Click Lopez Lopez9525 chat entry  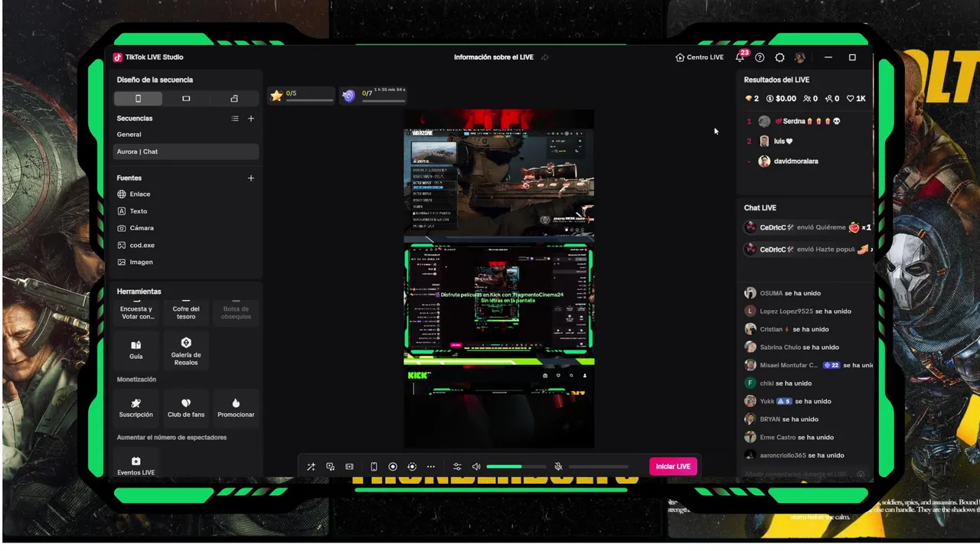pyautogui.click(x=798, y=311)
